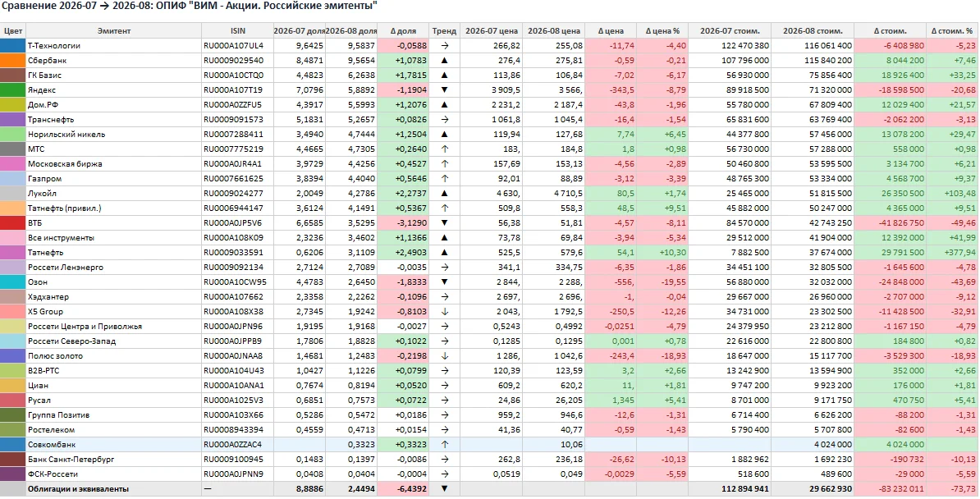Click the Δ цена % column header
The height and width of the screenshot is (499, 980).
pyautogui.click(x=662, y=30)
